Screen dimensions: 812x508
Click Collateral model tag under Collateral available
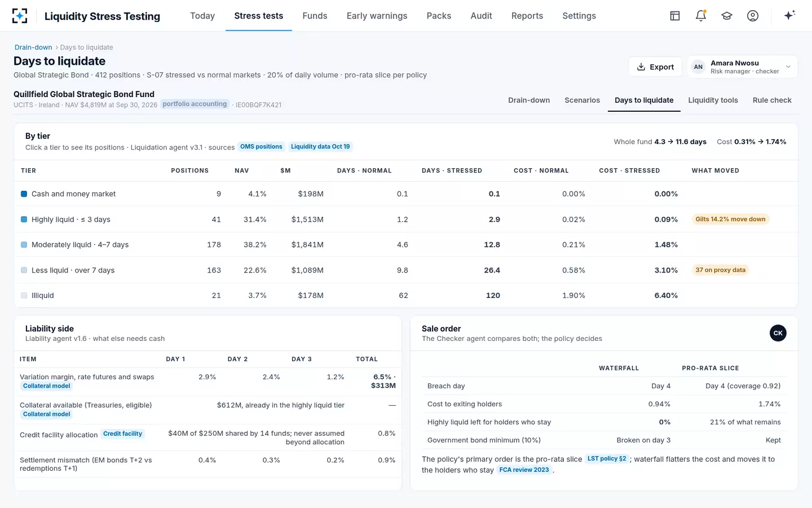47,414
